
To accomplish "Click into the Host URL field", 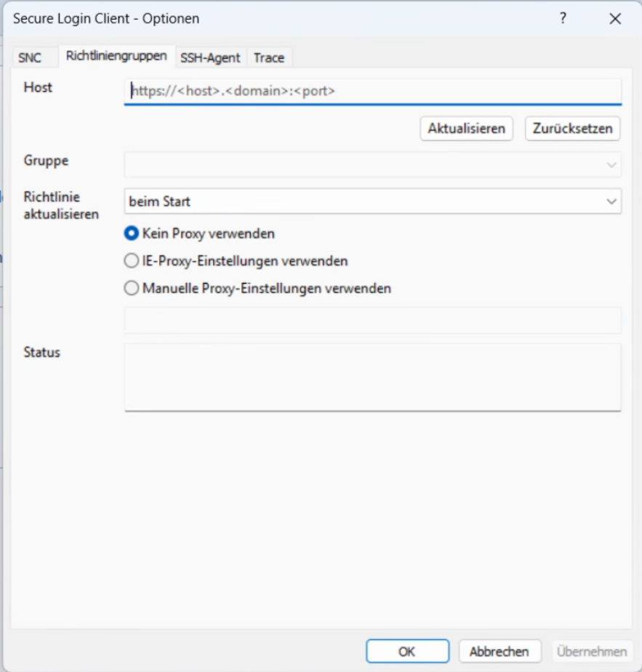I will click(372, 92).
